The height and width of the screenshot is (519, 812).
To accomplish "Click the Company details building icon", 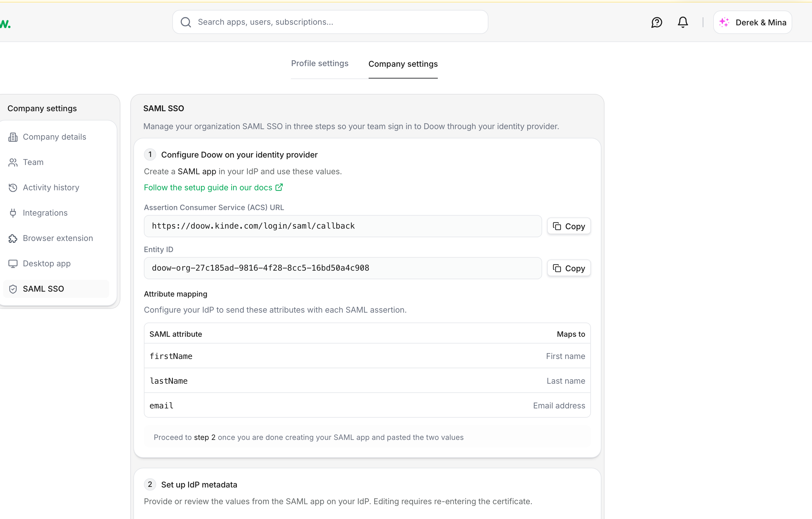I will pyautogui.click(x=13, y=137).
